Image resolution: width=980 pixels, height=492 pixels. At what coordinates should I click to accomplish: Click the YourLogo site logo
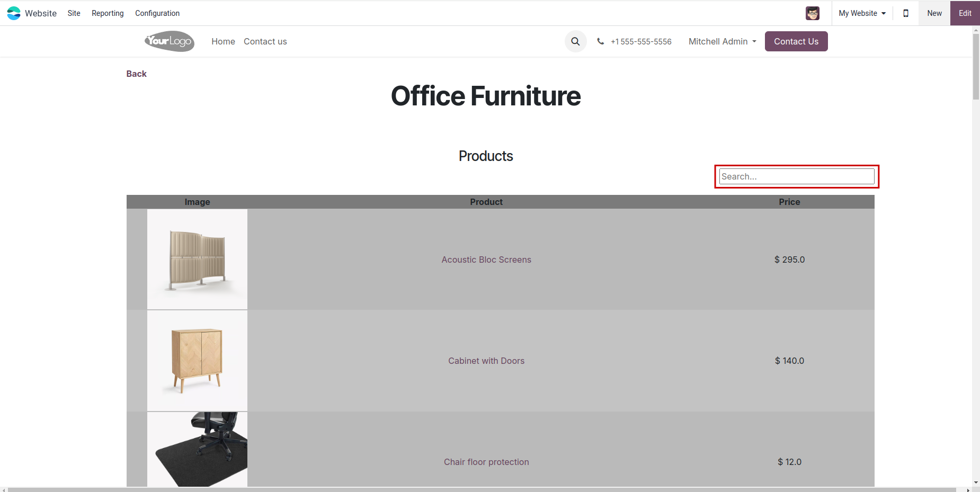coord(170,41)
